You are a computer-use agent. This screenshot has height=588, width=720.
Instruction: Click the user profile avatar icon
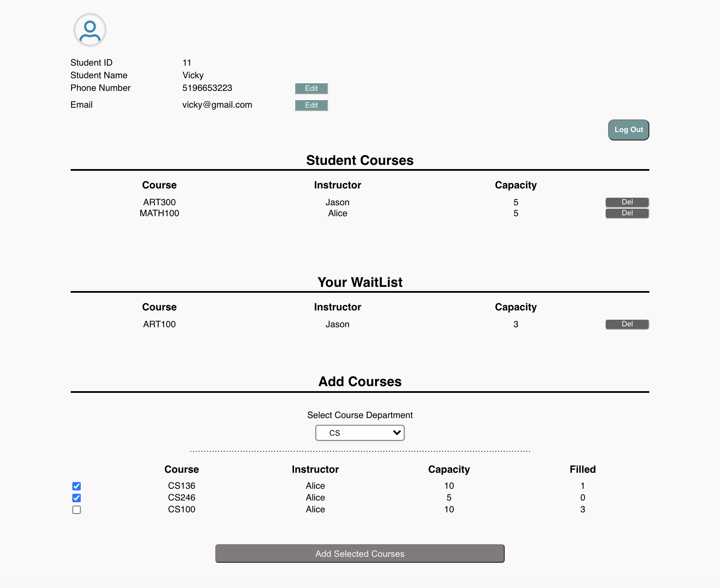click(x=90, y=30)
